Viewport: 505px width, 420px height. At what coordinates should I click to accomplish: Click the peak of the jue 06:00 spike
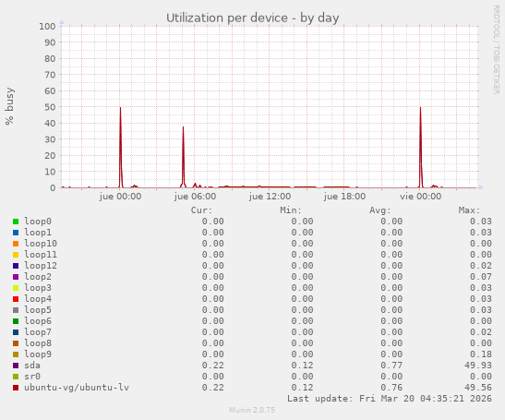click(183, 127)
